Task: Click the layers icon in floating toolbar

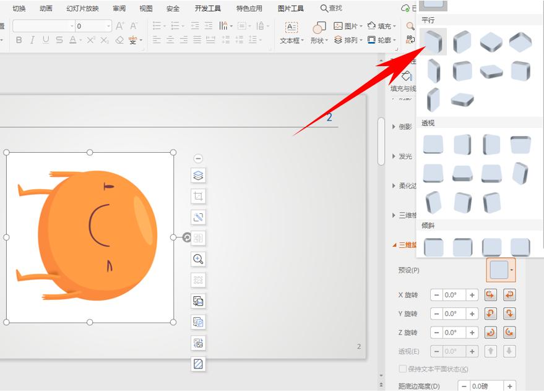Action: 198,176
